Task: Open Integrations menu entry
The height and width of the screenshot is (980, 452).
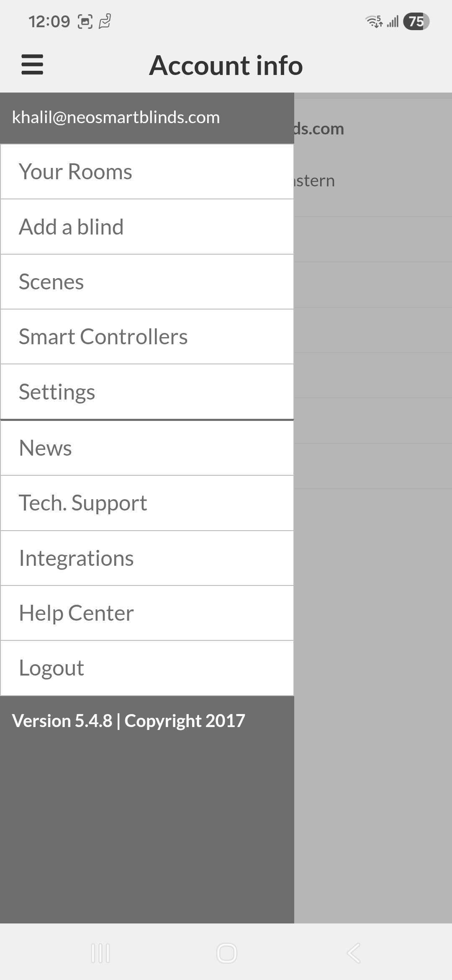Action: [146, 558]
